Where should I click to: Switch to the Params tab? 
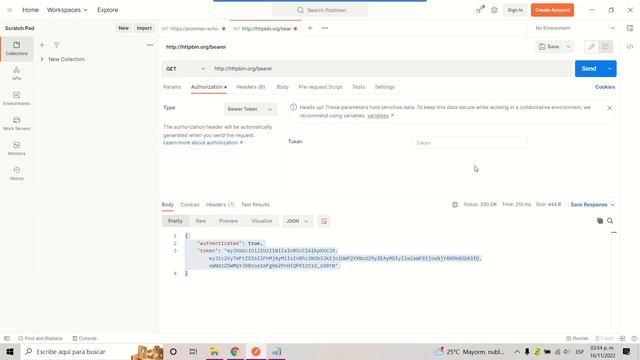172,87
